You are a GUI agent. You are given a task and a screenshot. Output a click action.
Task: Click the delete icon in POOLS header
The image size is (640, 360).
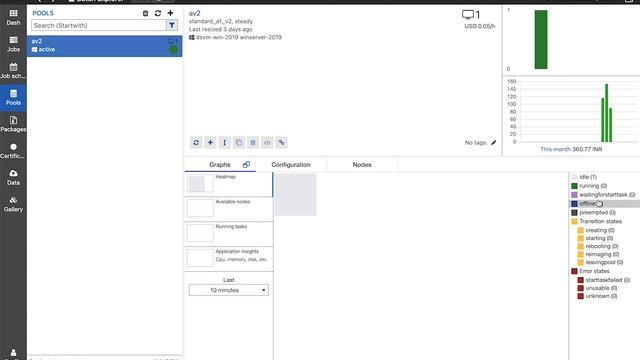tap(145, 13)
